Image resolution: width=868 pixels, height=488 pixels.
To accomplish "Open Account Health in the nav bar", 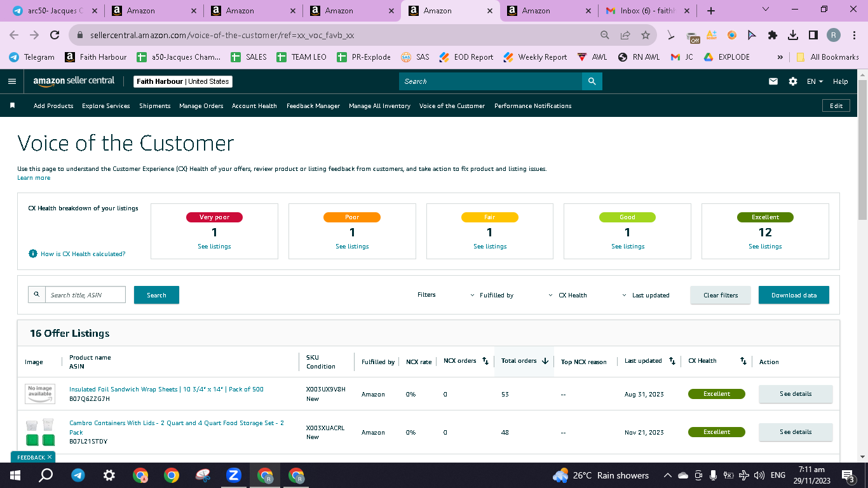I will coord(254,105).
